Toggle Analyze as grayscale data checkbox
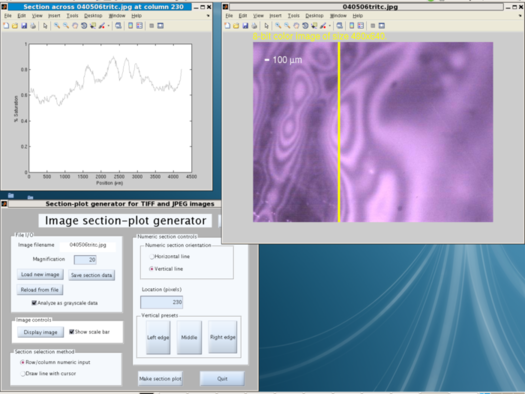The width and height of the screenshot is (525, 394). pyautogui.click(x=34, y=303)
